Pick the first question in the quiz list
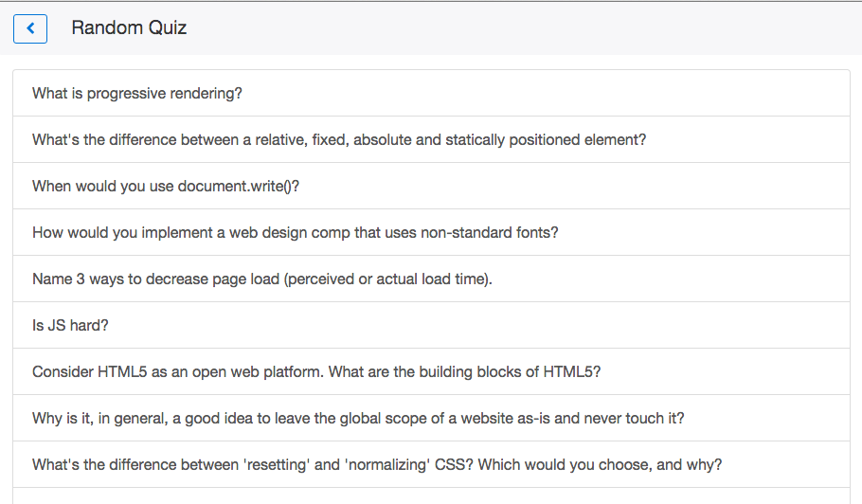Viewport: 862px width, 504px height. coord(138,94)
